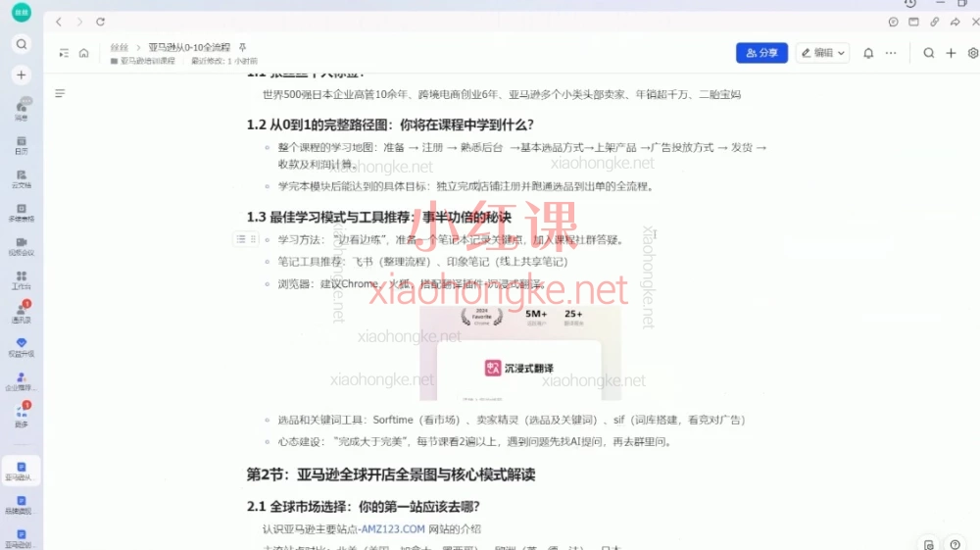The height and width of the screenshot is (550, 980).
Task: Click the forward share arrow icon
Action: click(955, 22)
